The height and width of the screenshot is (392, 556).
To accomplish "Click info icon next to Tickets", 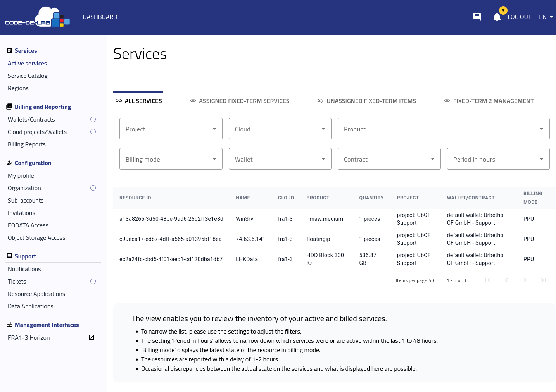I will tap(93, 281).
